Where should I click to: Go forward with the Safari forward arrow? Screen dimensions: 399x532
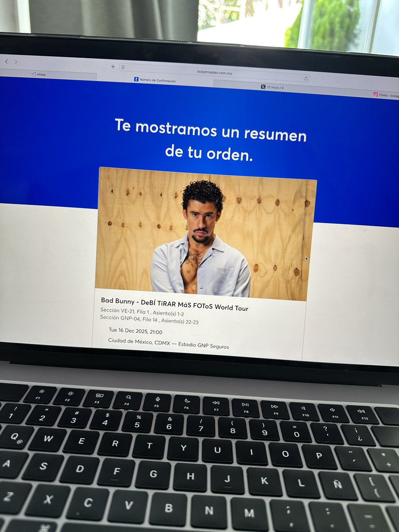16,62
